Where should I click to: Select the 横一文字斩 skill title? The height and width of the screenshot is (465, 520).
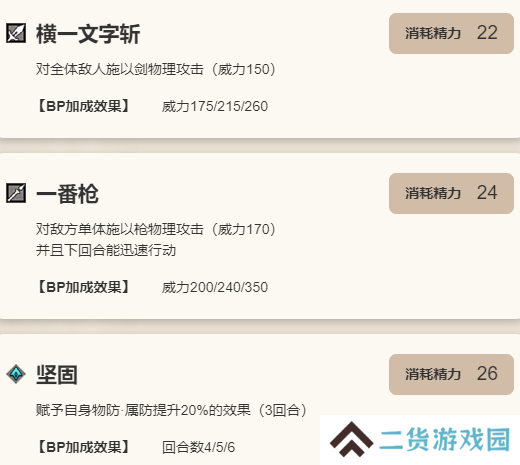88,34
